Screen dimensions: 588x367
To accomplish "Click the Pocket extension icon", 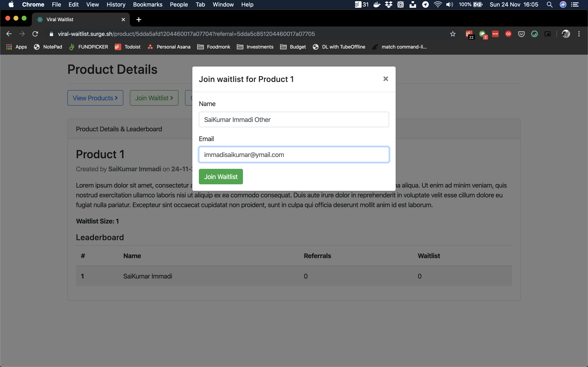I will [521, 34].
